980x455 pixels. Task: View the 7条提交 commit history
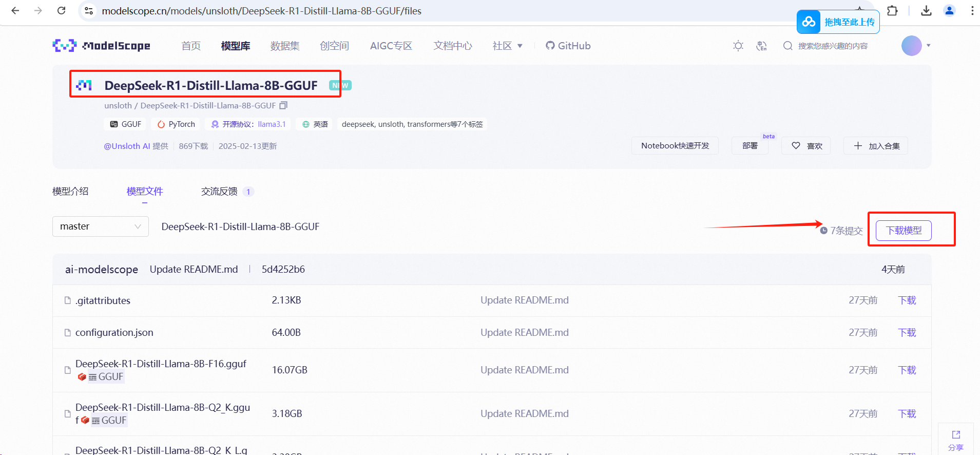[x=841, y=231]
